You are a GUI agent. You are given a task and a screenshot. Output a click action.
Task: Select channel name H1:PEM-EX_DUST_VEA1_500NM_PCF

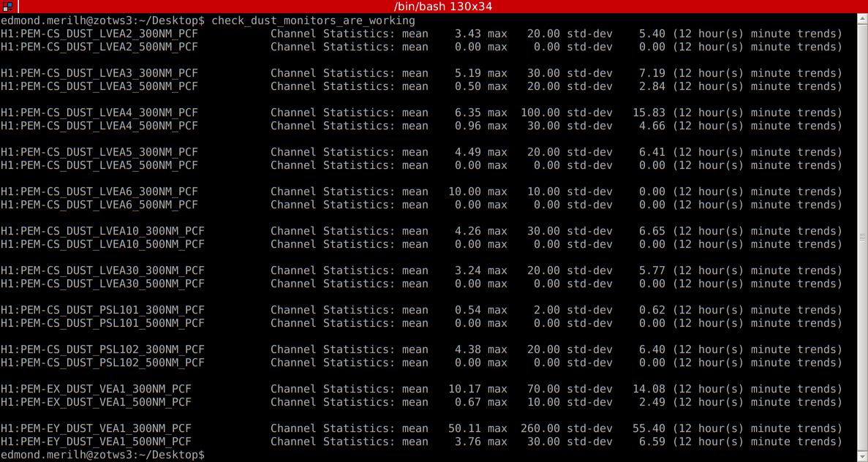click(x=96, y=402)
